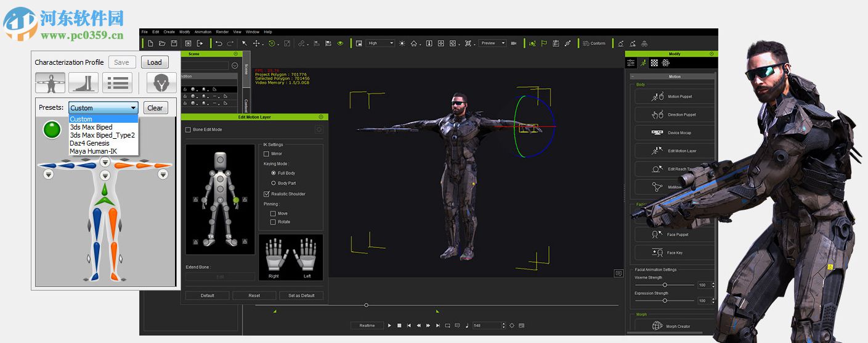This screenshot has height=343, width=868.
Task: Click the timeline playhead handle
Action: click(367, 305)
